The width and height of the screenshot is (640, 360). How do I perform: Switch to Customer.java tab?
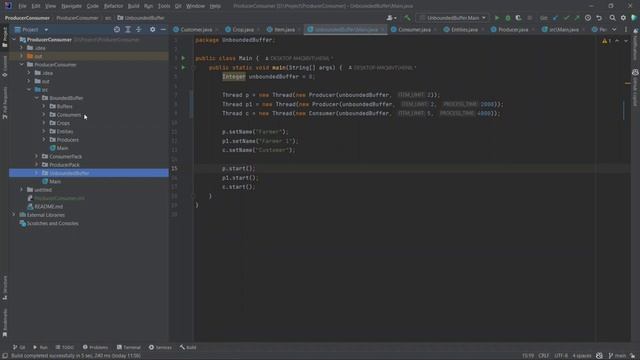196,29
